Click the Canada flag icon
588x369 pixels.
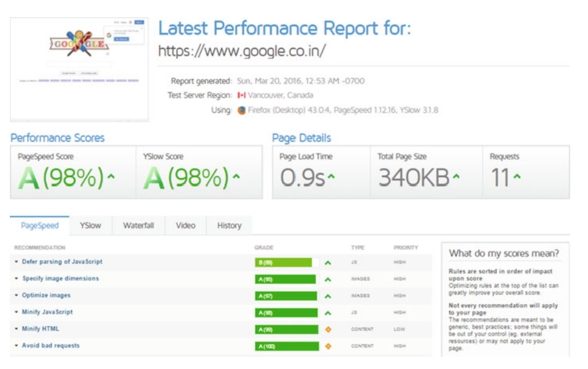(241, 96)
